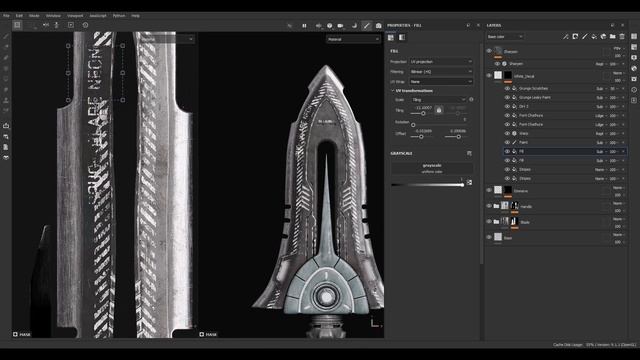640x360 pixels.
Task: Open the Scale Tiling dropdown
Action: click(438, 100)
